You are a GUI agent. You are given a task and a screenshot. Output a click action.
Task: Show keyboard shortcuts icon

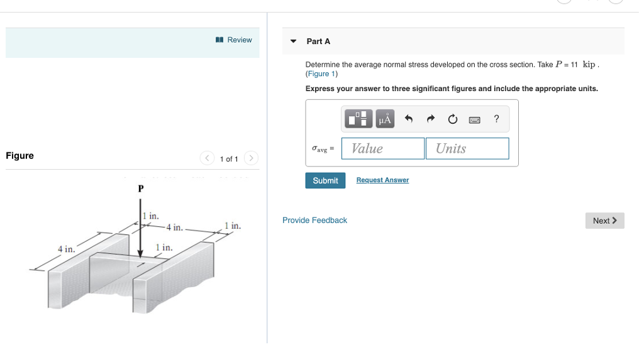pos(474,120)
